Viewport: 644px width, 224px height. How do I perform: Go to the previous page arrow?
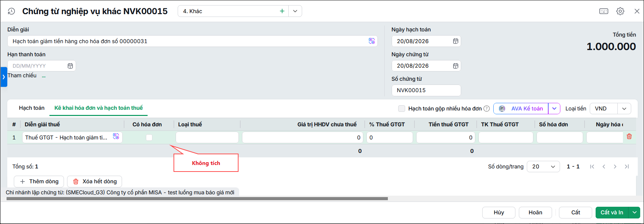tap(604, 166)
